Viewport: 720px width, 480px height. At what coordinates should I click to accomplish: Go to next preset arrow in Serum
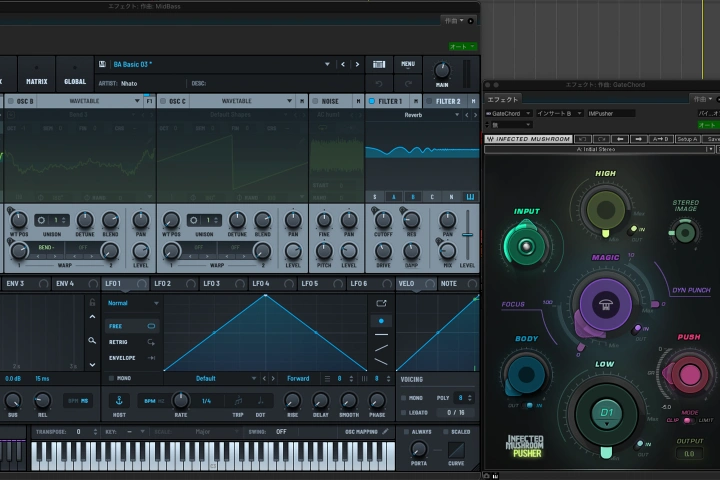point(357,64)
